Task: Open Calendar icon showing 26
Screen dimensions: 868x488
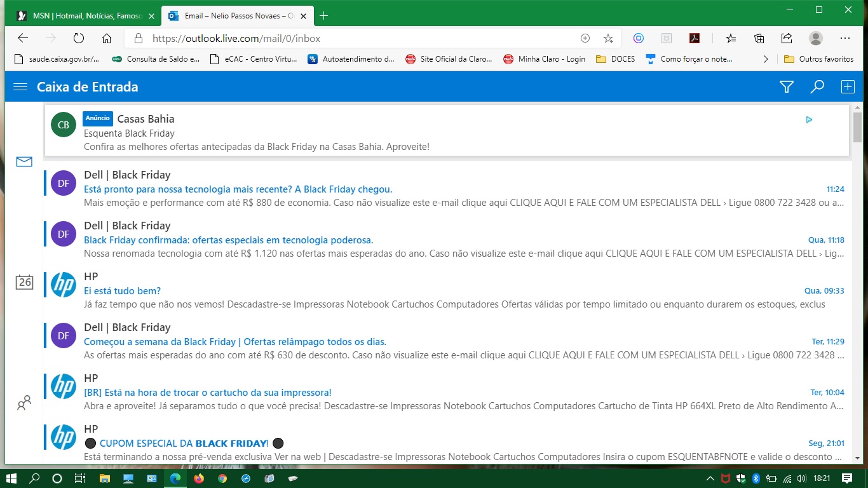Action: coord(24,282)
